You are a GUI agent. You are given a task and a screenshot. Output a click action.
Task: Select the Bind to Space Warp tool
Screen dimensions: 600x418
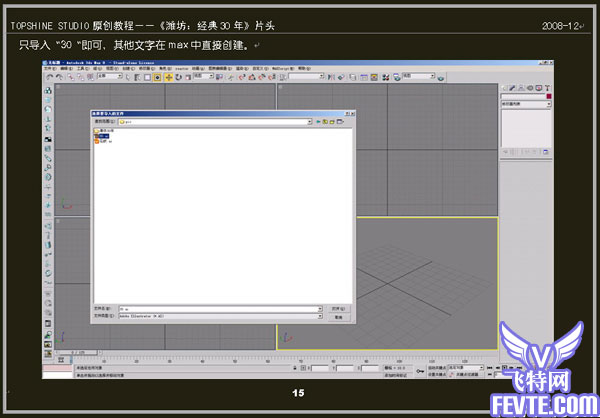pos(90,77)
